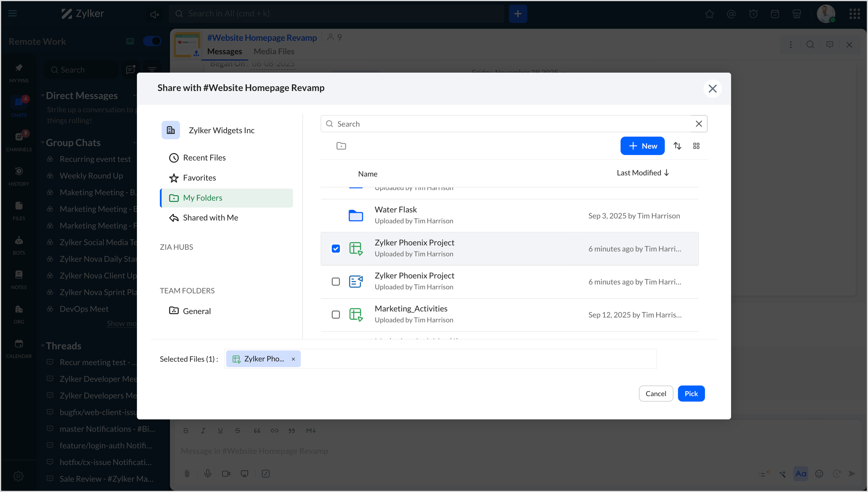Select My Folders in sidebar
The width and height of the screenshot is (868, 492).
point(202,198)
